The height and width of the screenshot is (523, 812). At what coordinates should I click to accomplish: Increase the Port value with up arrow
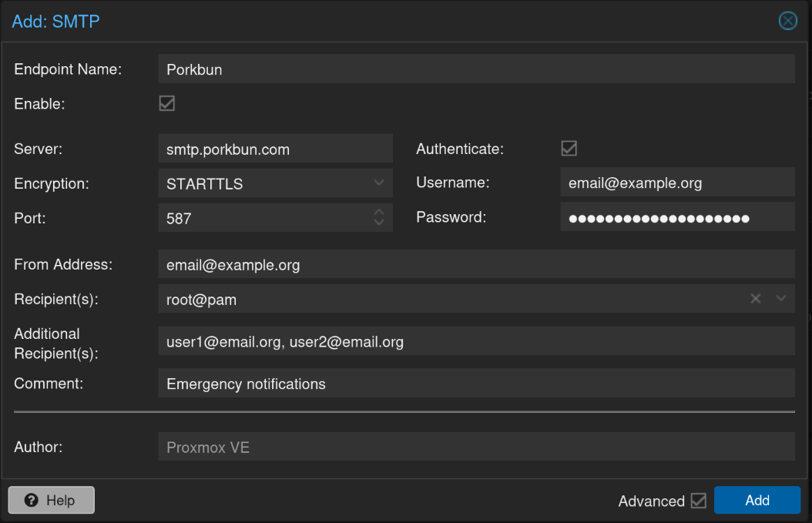point(379,212)
